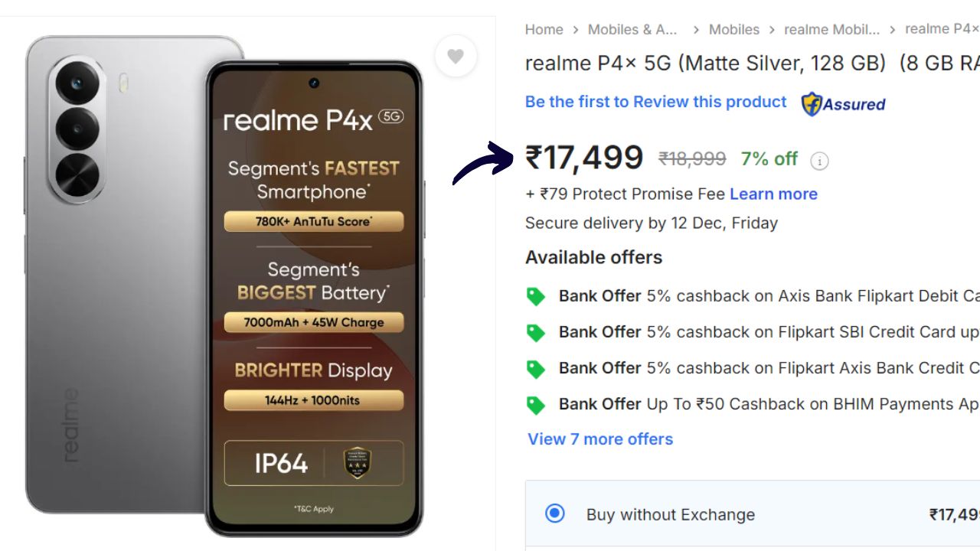The height and width of the screenshot is (551, 980).
Task: Expand View 7 more offers
Action: coord(599,439)
